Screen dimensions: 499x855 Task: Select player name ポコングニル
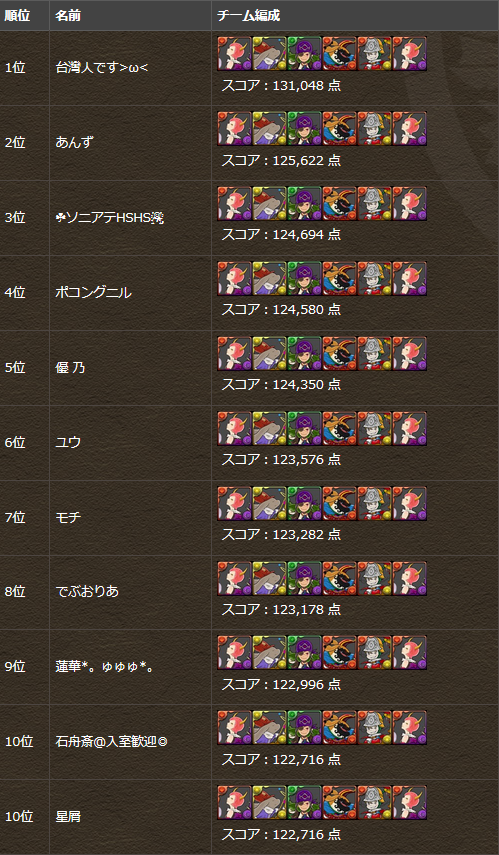93,293
